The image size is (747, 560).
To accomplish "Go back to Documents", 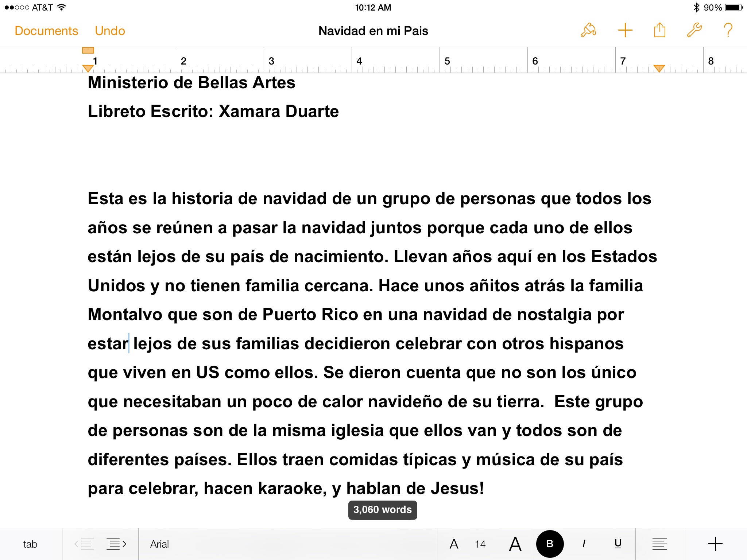I will coord(46,31).
